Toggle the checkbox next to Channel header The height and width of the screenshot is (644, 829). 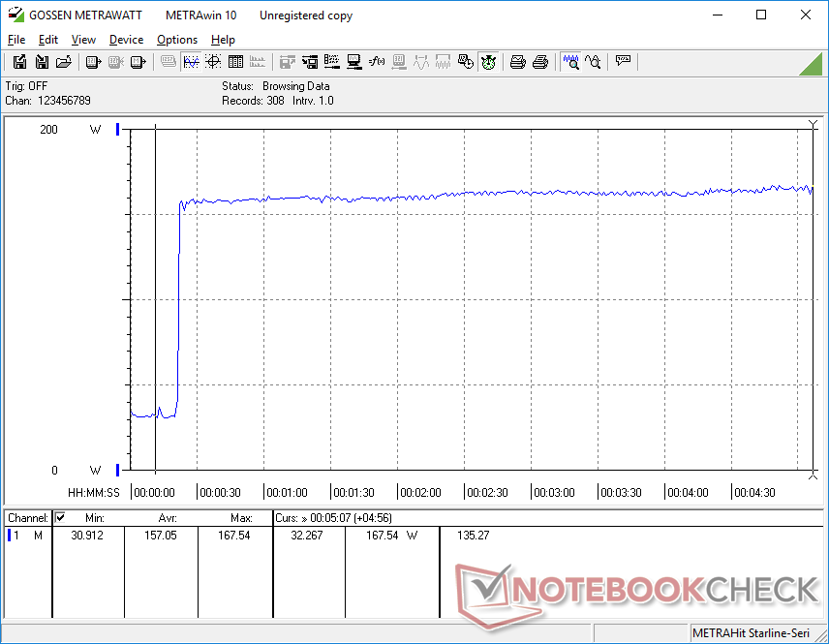pyautogui.click(x=60, y=518)
